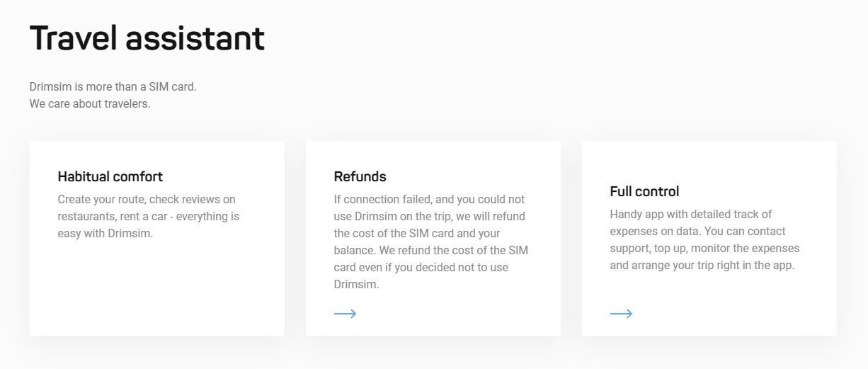Click 'easy with Drimsim.' in Habitual comfort card
Viewport: 868px width, 369px height.
[105, 234]
